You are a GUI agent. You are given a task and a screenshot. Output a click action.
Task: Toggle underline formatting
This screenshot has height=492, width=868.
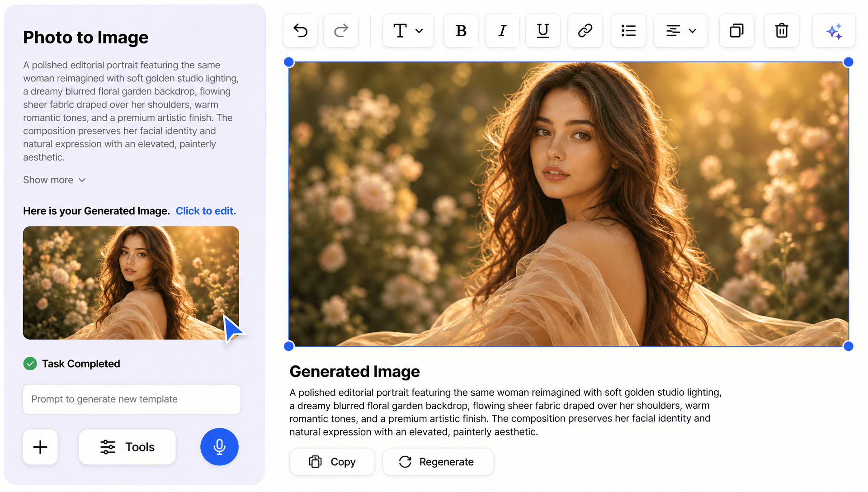coord(542,31)
